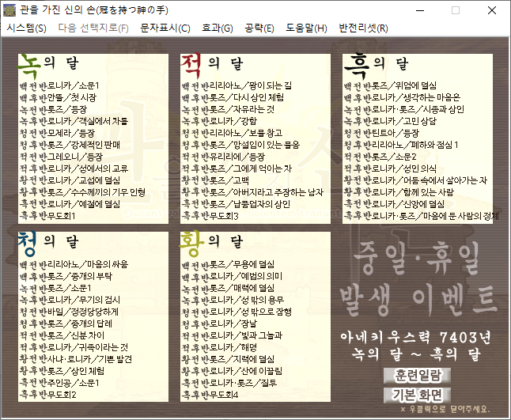Select 백전반 로니카/소문1 in 녹의 달
Screen dimensions: 511x420
pos(59,86)
